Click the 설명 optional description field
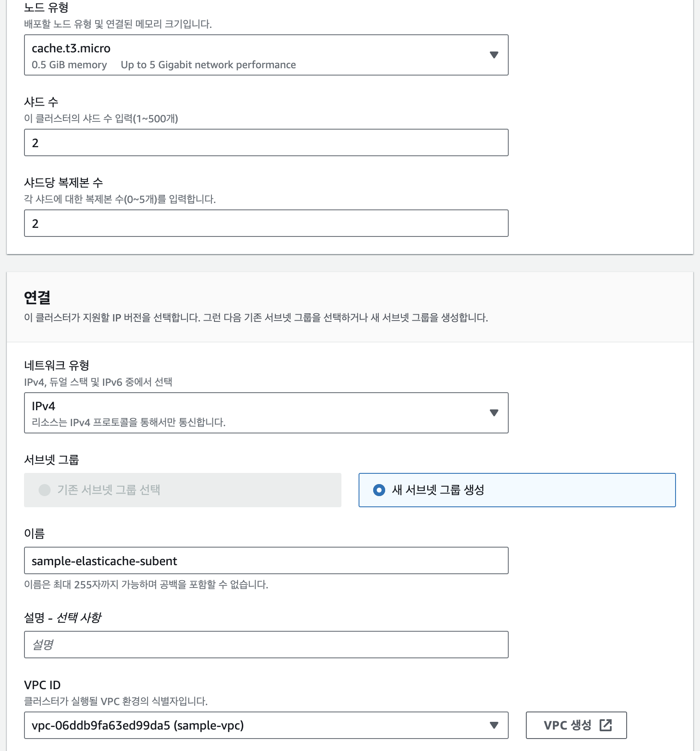The height and width of the screenshot is (751, 700). click(266, 645)
